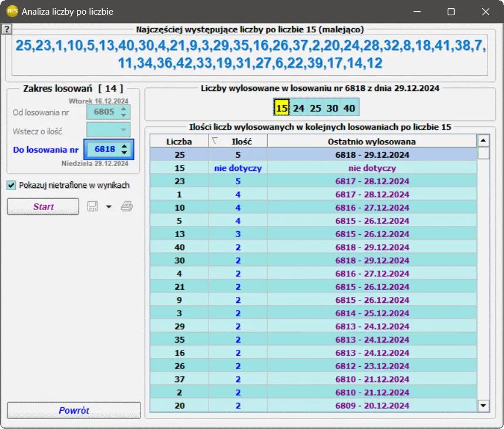Viewport: 504px width, 429px height.
Task: Click the floppy disk save icon
Action: (93, 207)
